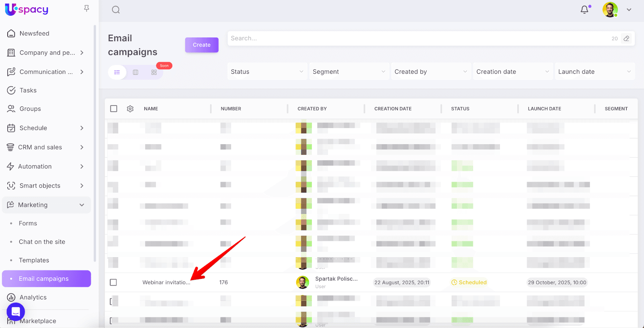Click the Create campaign button
Screen dimensions: 644x328
(x=202, y=45)
